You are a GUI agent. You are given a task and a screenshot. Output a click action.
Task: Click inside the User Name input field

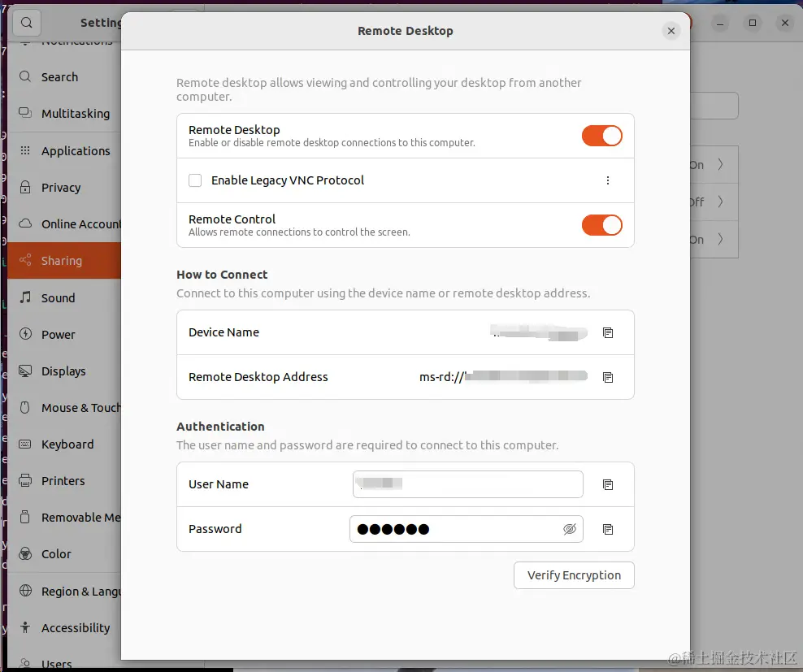(x=467, y=484)
